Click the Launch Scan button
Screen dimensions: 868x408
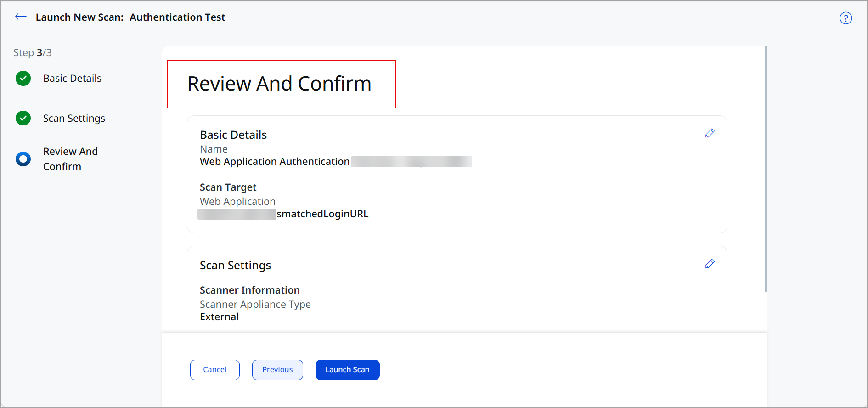pos(348,370)
